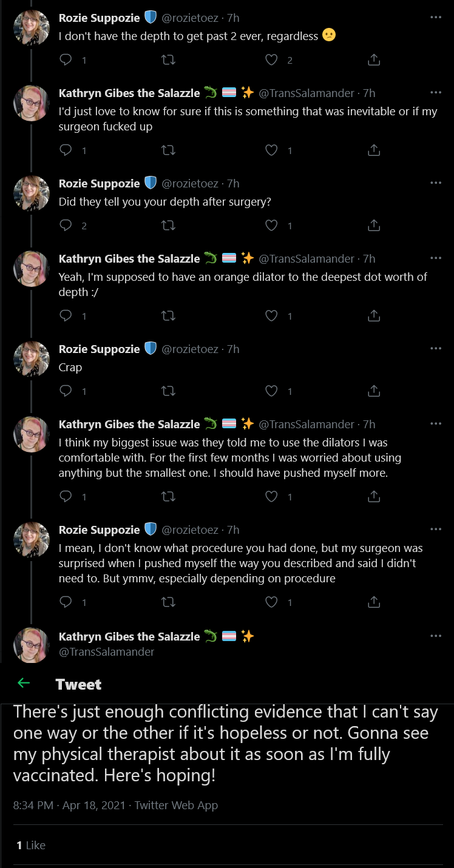Image resolution: width=454 pixels, height=868 pixels.
Task: Share the "I don't have the depth" tweet
Action: coord(374,60)
